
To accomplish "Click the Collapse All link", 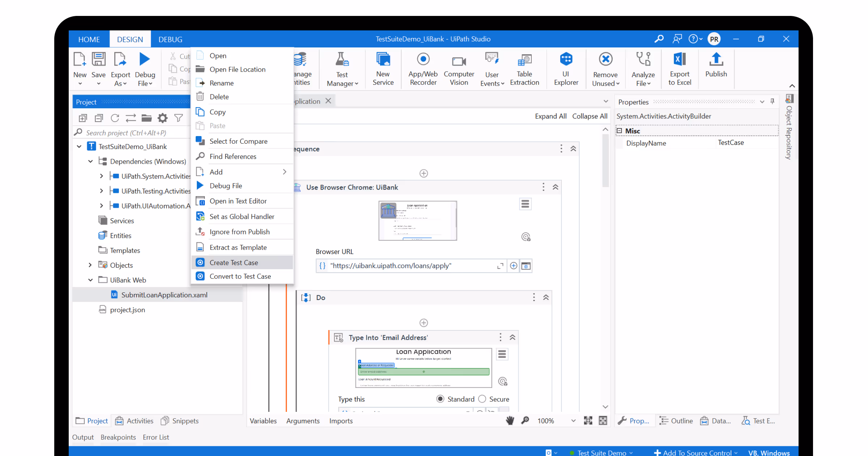I will (x=590, y=116).
